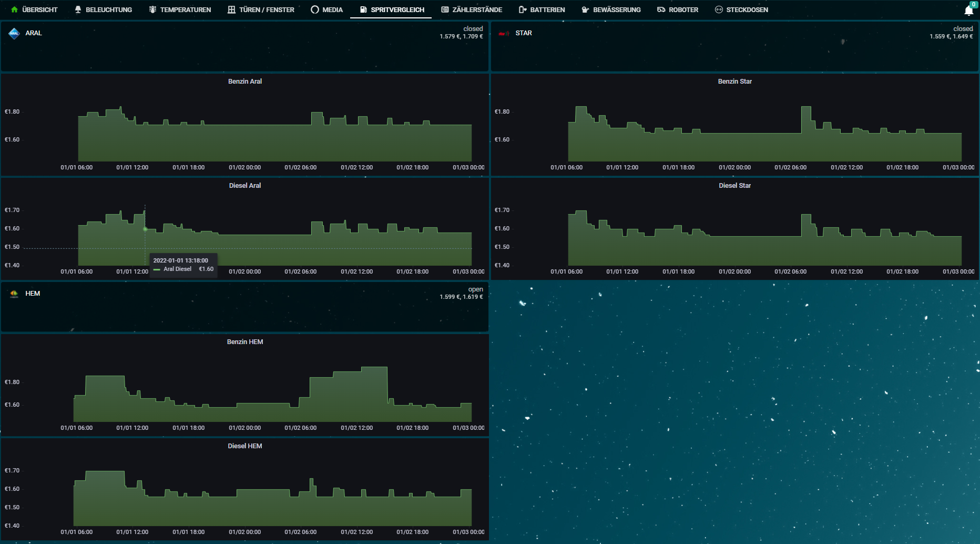980x544 pixels.
Task: Click the STAR station name
Action: point(524,33)
